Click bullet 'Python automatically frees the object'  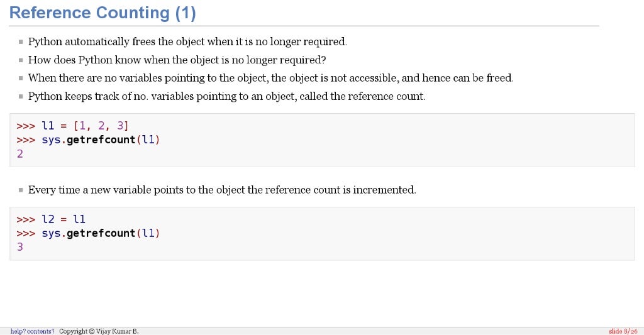coord(187,42)
